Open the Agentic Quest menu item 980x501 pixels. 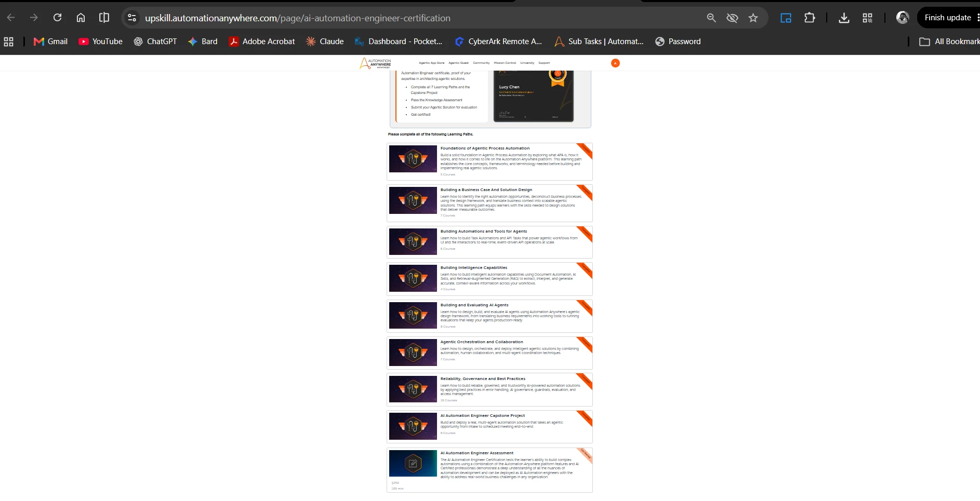458,63
